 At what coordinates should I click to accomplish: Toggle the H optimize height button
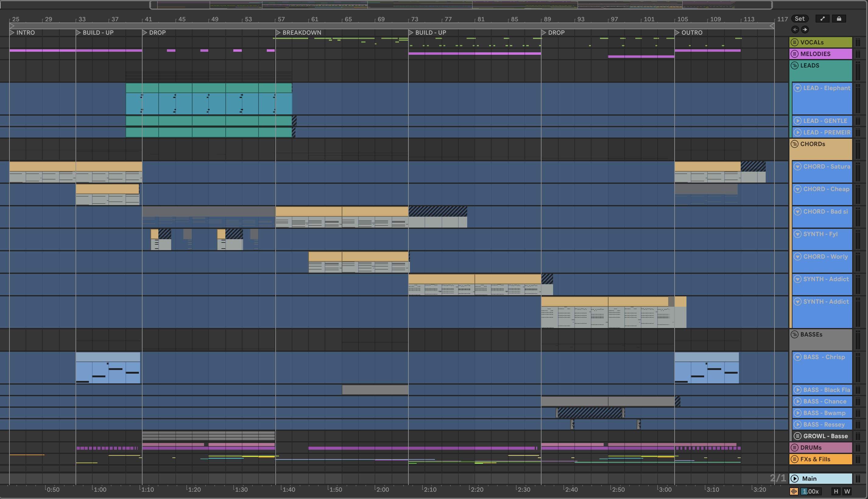(836, 491)
